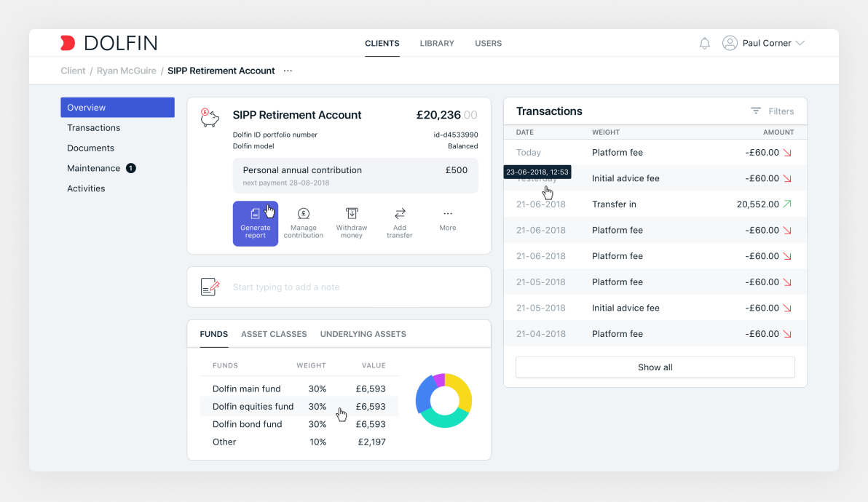Click the teal segment of the donut chart
The image size is (868, 502).
click(446, 420)
